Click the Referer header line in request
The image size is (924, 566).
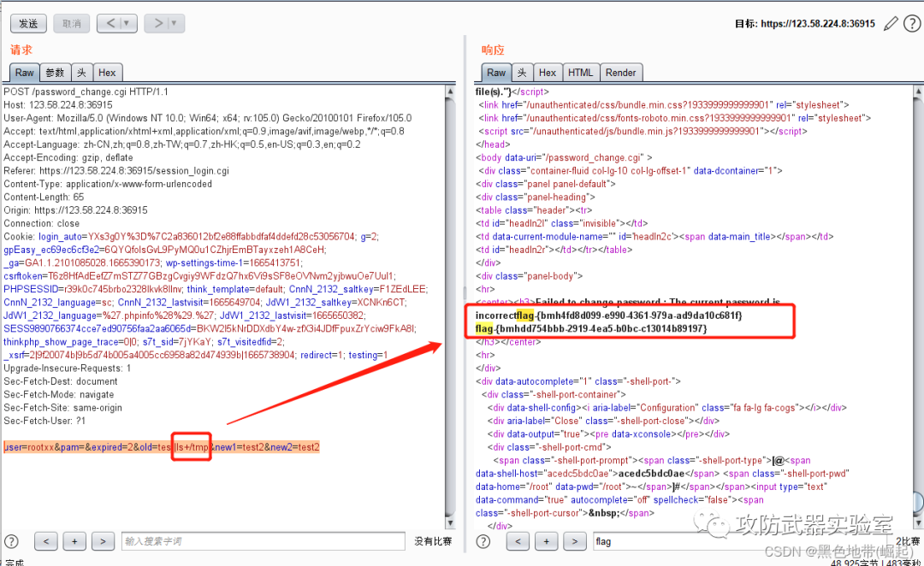(116, 171)
